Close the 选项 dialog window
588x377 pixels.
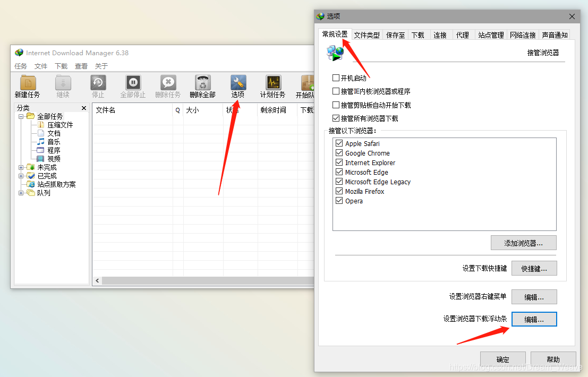click(572, 16)
